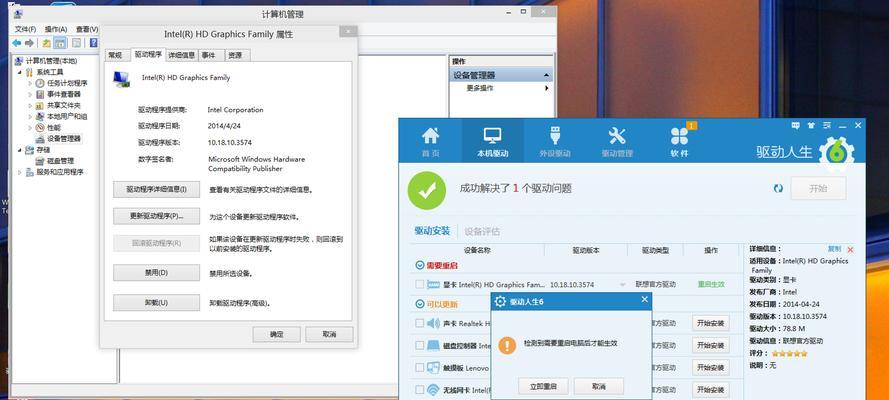The width and height of the screenshot is (889, 400).
Task: Collapse the 可以更新 section
Action: pos(420,304)
